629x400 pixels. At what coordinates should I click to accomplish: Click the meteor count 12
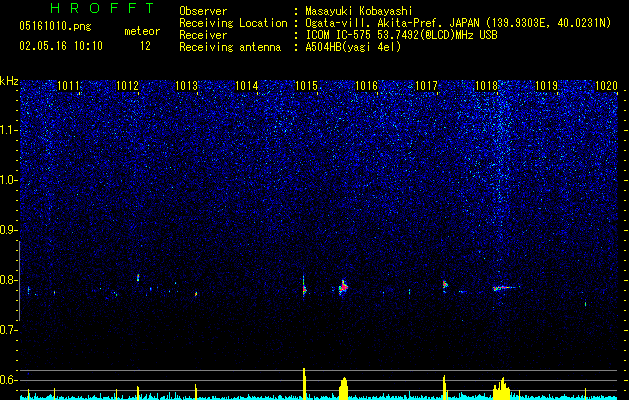tap(145, 46)
